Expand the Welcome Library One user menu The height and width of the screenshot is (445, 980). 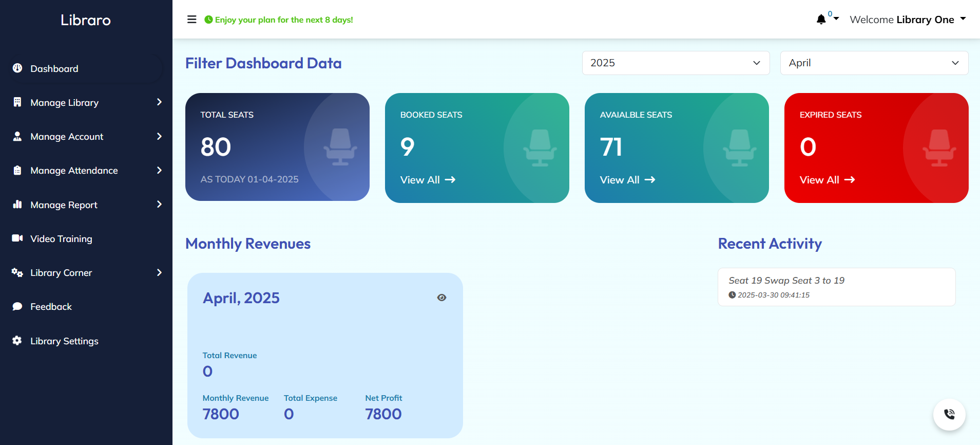pyautogui.click(x=908, y=20)
